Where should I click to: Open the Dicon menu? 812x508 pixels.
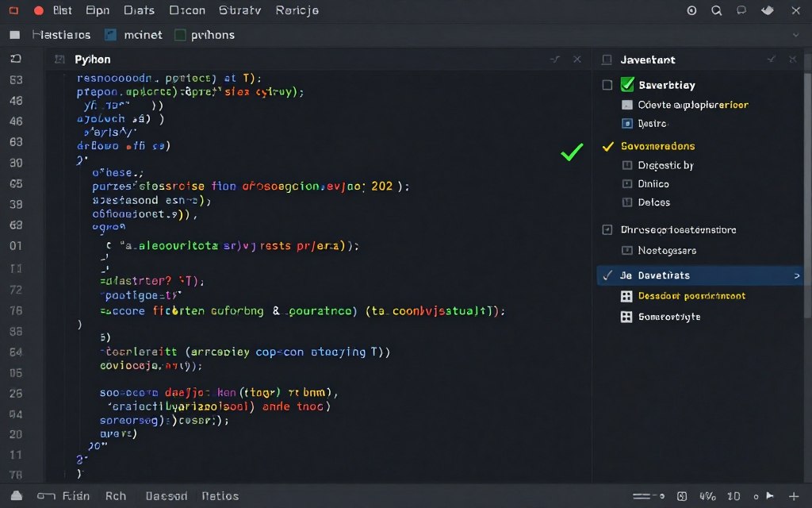tap(187, 10)
